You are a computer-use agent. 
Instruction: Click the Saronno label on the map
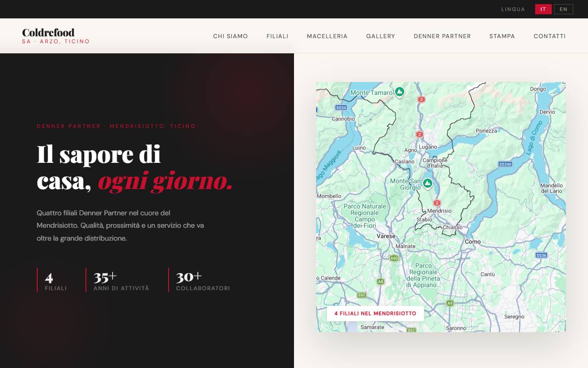pos(456,328)
